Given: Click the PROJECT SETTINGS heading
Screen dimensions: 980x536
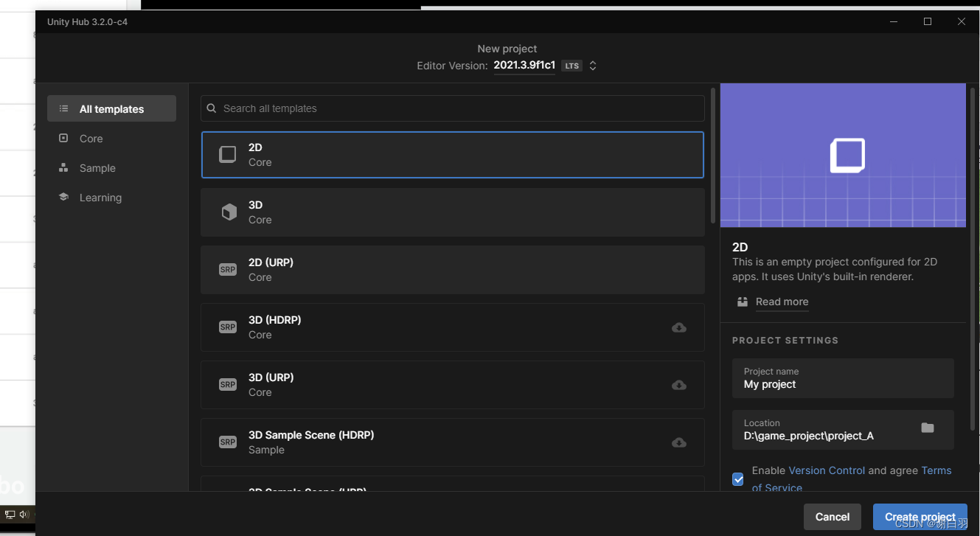Looking at the screenshot, I should coord(785,341).
